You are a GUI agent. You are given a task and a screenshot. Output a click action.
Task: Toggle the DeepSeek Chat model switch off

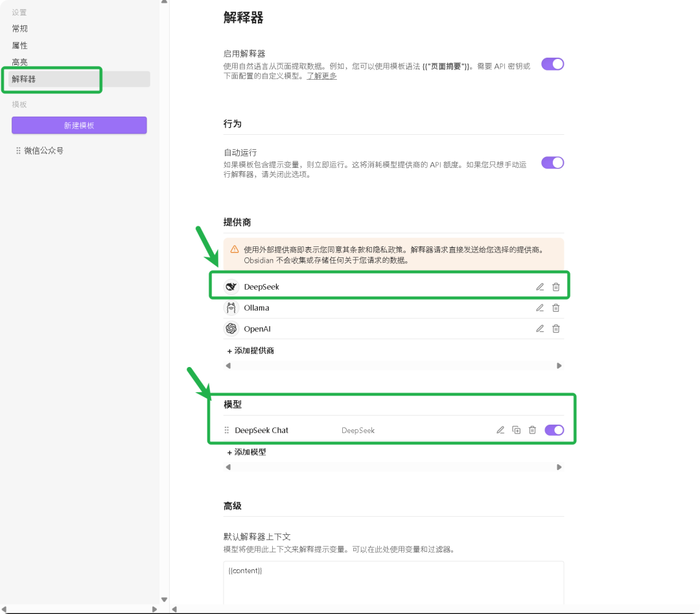[x=554, y=430]
